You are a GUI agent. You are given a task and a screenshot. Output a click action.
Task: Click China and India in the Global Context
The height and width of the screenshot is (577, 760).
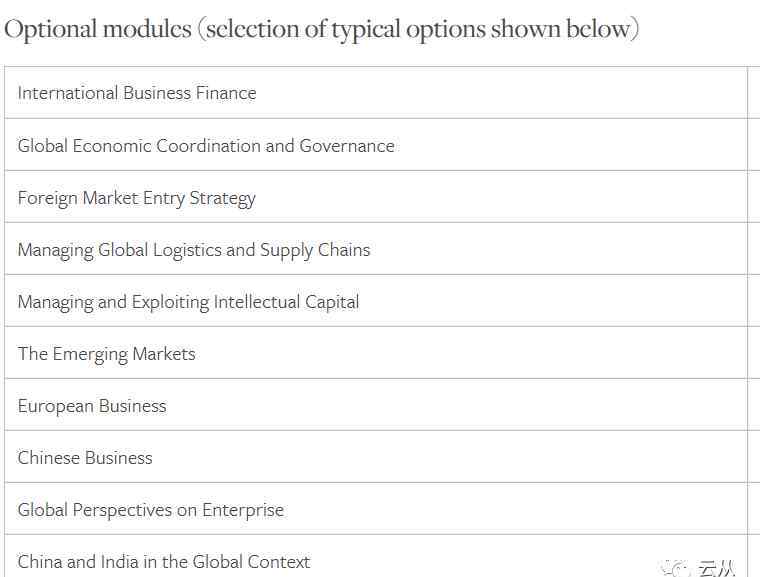pyautogui.click(x=164, y=561)
